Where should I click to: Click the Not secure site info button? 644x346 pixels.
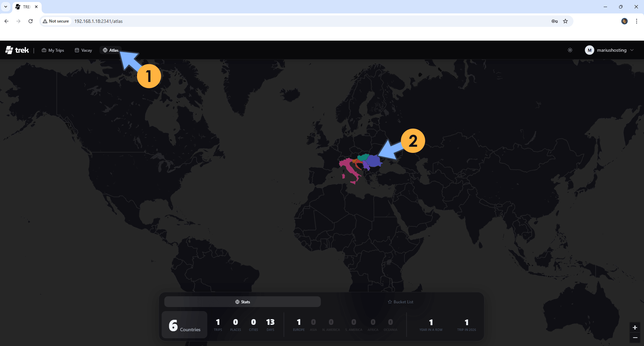[x=56, y=21]
